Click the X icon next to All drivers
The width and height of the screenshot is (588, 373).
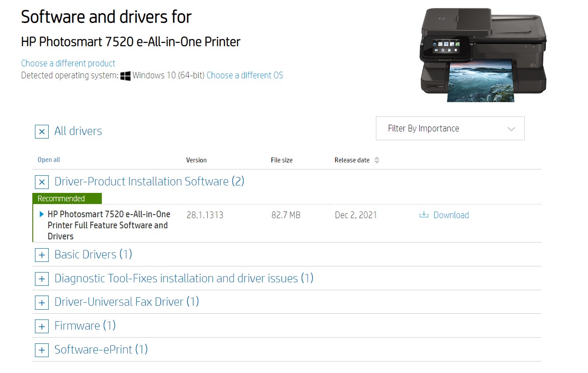(x=41, y=131)
